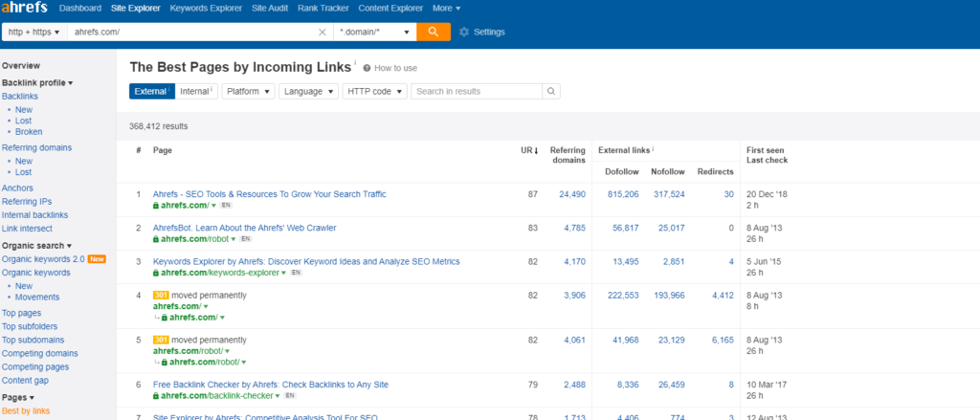Open Link intersect in the sidebar

point(27,229)
